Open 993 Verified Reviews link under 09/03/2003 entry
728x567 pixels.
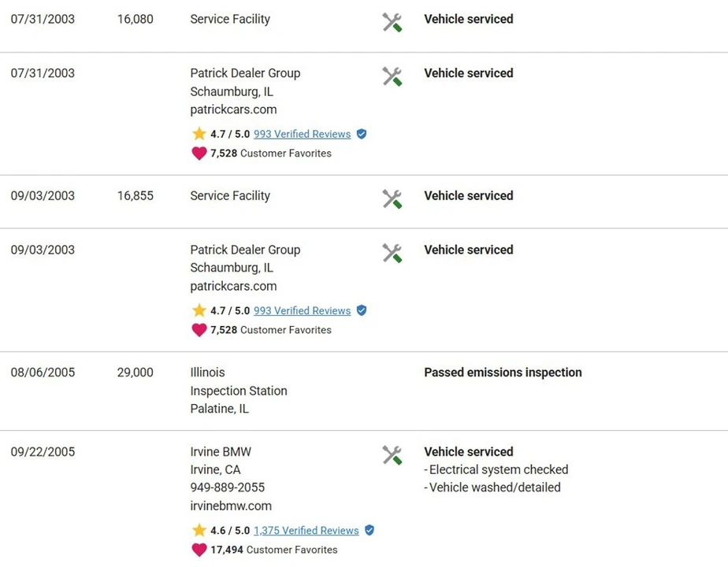[303, 310]
